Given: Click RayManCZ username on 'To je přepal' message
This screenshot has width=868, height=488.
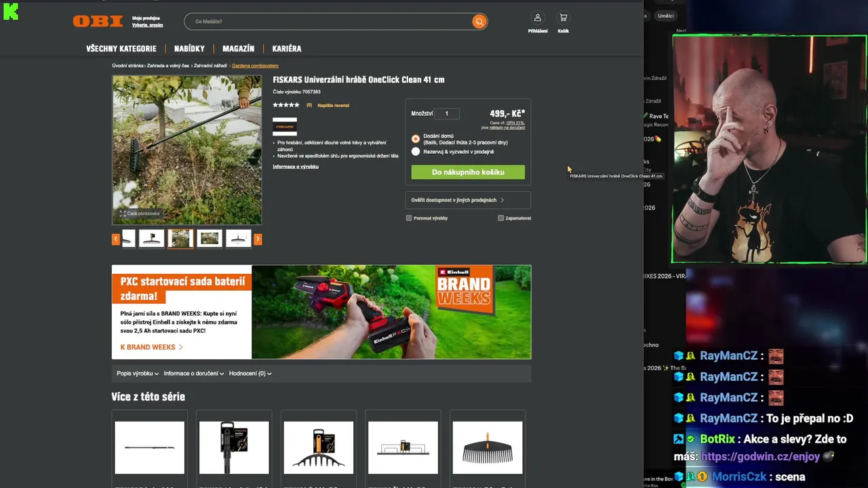Looking at the screenshot, I should [728, 418].
